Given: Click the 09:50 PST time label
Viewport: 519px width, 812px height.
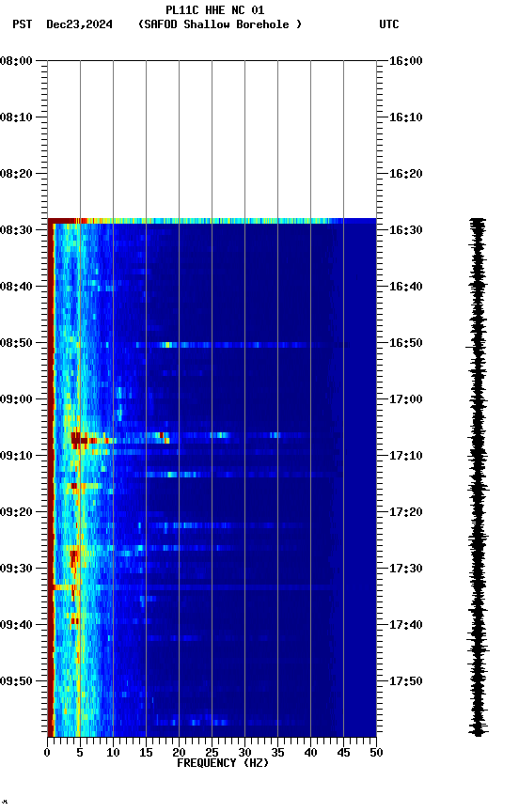Looking at the screenshot, I should [16, 681].
